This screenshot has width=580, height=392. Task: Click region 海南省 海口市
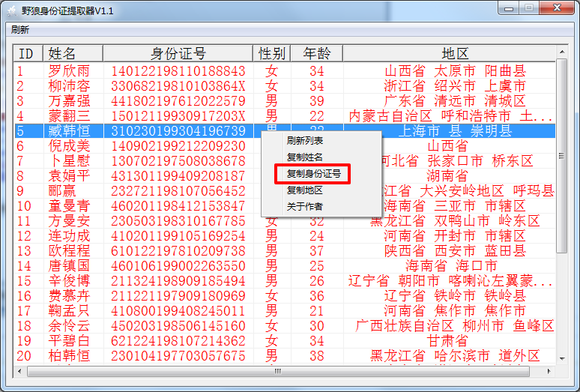click(x=451, y=265)
